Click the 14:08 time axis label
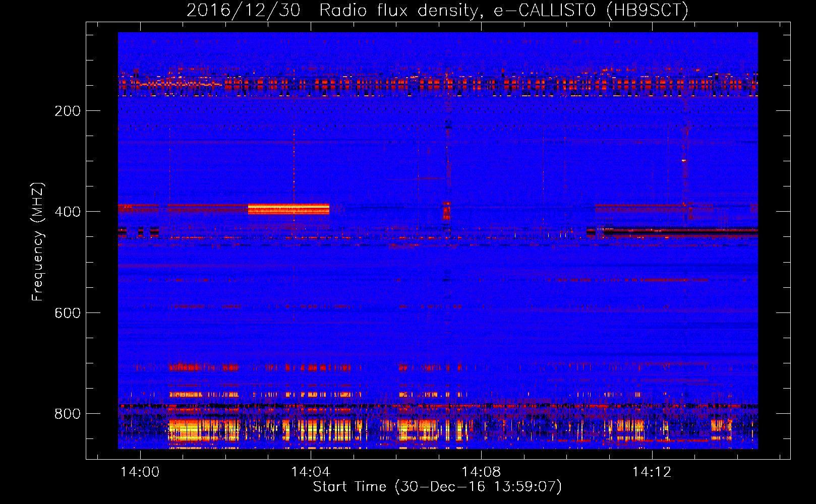The image size is (816, 504). [482, 472]
